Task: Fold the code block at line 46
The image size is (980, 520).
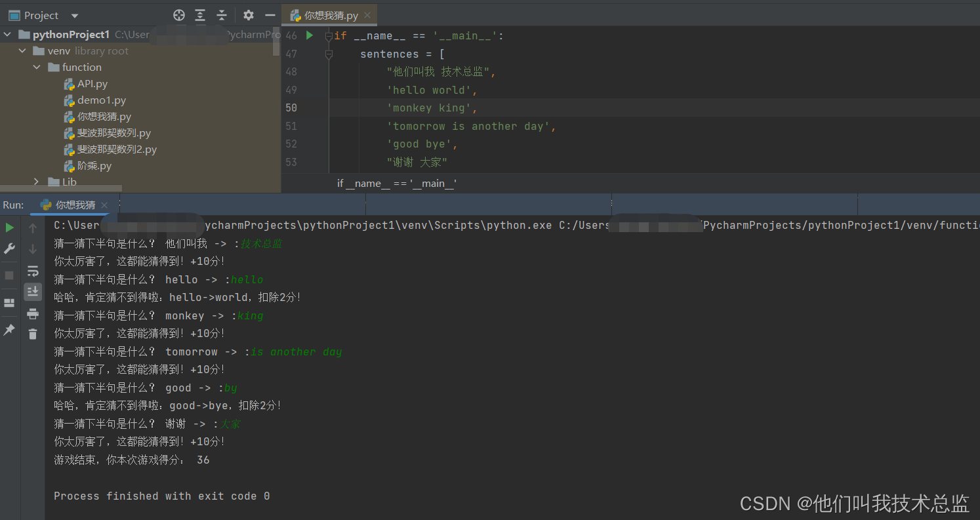Action: click(329, 36)
